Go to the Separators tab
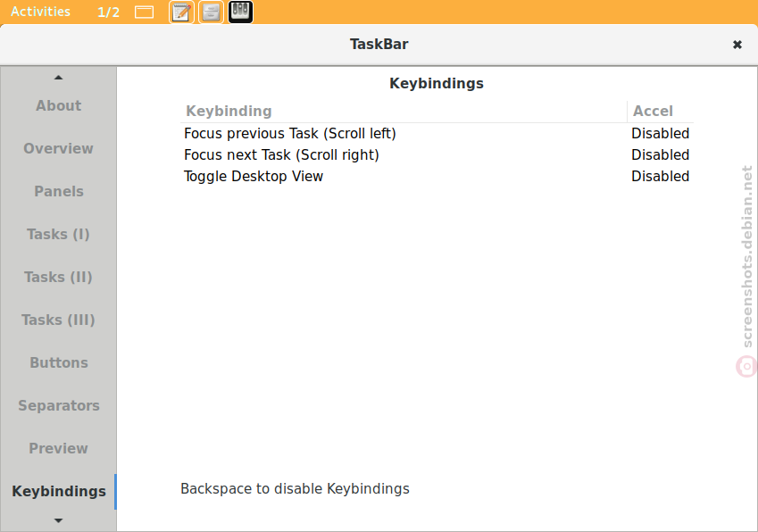 point(59,406)
